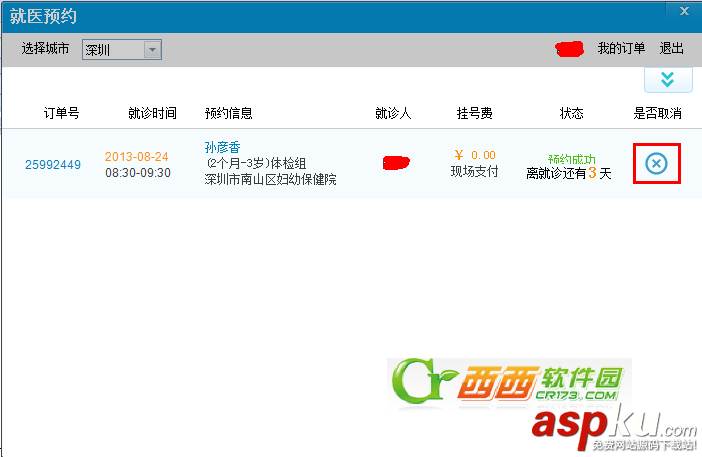The width and height of the screenshot is (702, 457).
Task: Open order number 25992449
Action: 53,165
